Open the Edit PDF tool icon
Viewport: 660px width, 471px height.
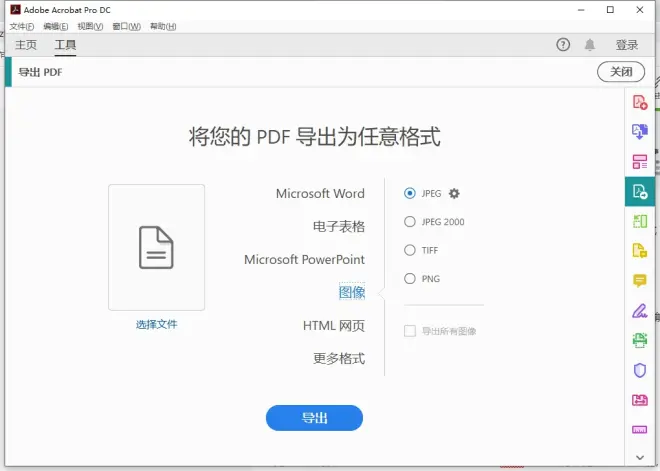click(640, 161)
